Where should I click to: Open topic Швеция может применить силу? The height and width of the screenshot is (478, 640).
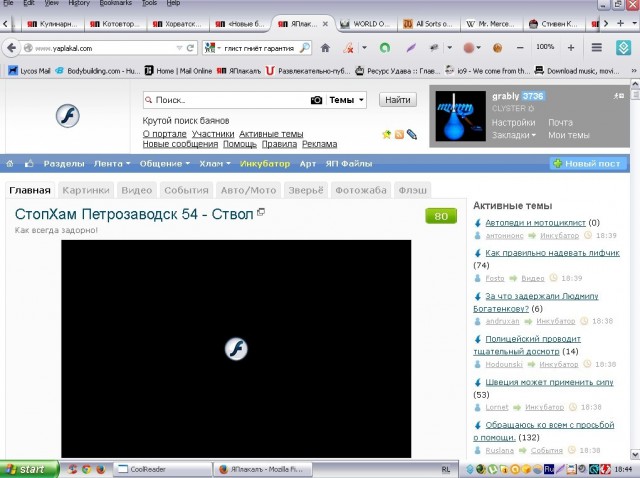(x=549, y=382)
